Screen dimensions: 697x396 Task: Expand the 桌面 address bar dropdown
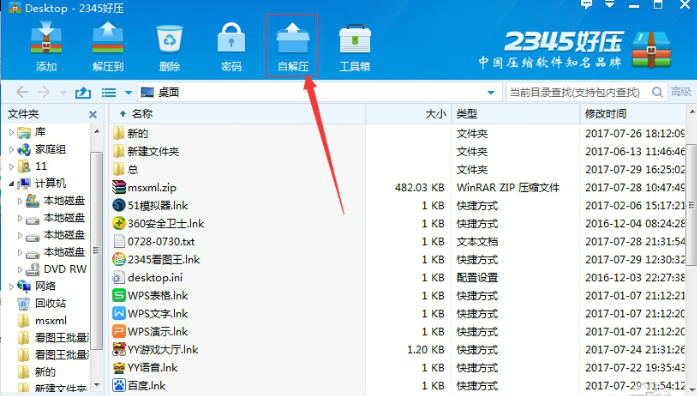tap(491, 93)
